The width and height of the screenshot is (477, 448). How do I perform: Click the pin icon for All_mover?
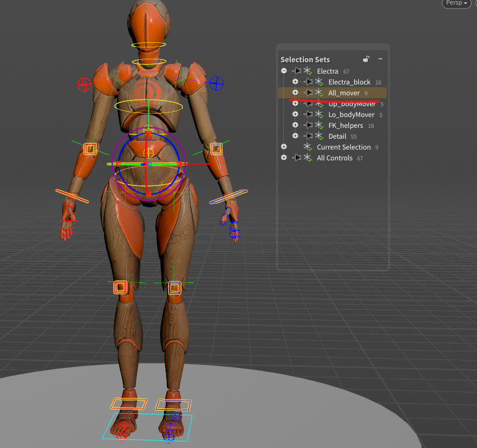pyautogui.click(x=308, y=92)
